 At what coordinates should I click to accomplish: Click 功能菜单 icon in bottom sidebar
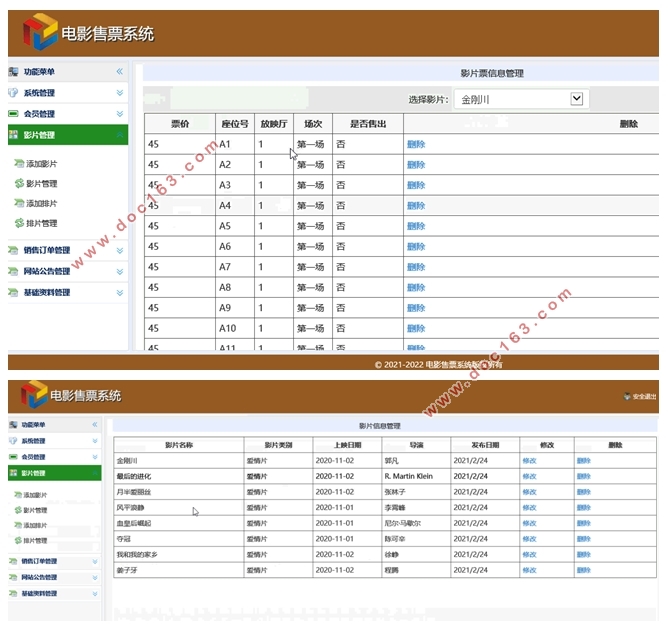[x=14, y=424]
